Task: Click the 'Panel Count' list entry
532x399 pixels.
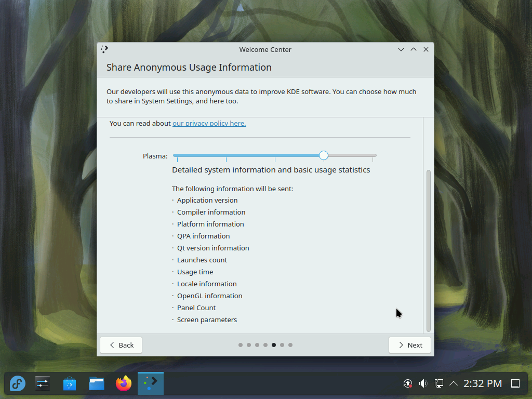Action: pyautogui.click(x=196, y=308)
